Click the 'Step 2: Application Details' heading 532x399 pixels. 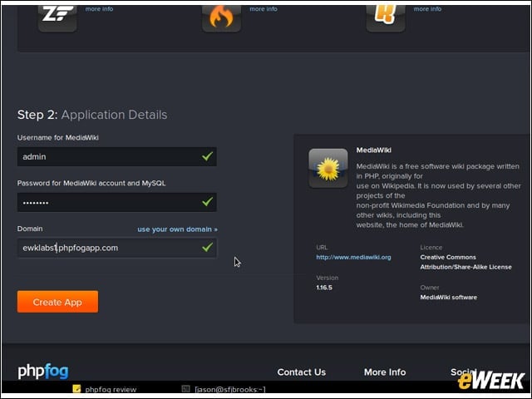[92, 115]
